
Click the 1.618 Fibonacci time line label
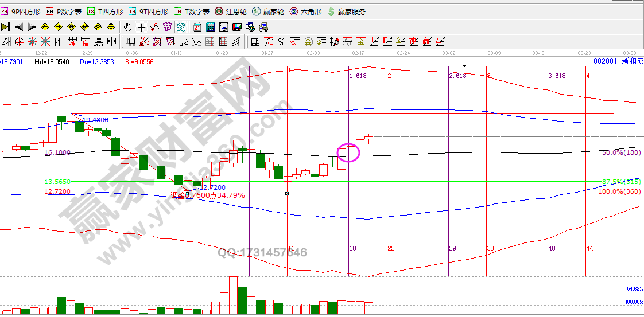(358, 76)
